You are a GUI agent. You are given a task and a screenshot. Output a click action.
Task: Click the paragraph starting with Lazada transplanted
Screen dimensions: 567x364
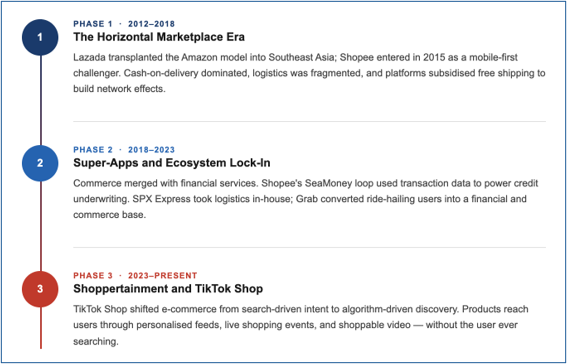[x=309, y=73]
